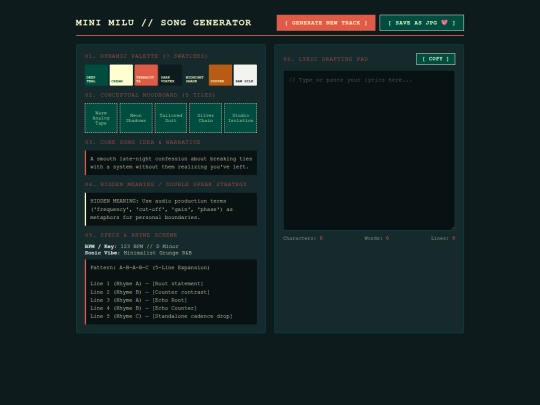
Task: Click the 05. Specs & Rhyme Scheme heading
Action: coord(131,235)
